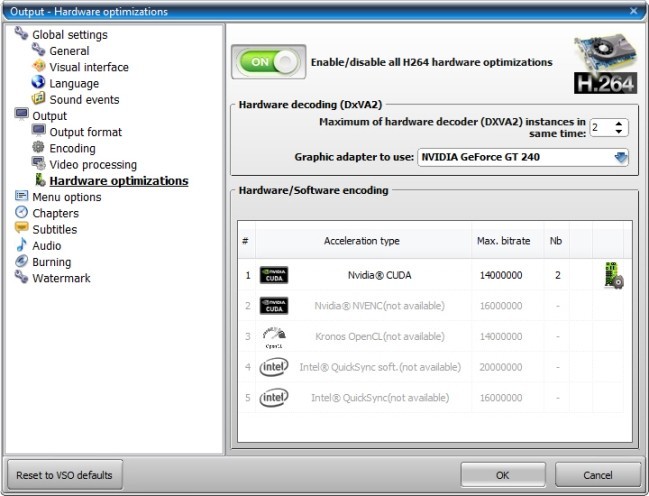Increase DXVA2 decoder instances with up arrow
The image size is (649, 496).
[620, 123]
